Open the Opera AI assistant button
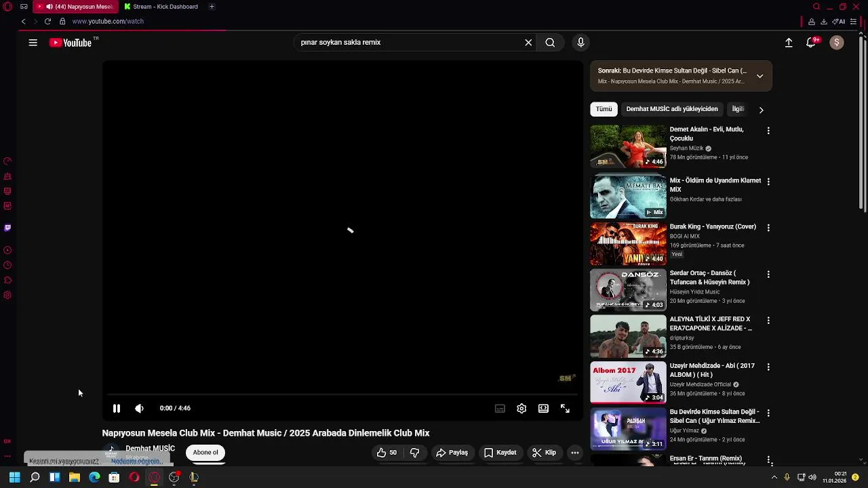This screenshot has width=868, height=488. [839, 21]
